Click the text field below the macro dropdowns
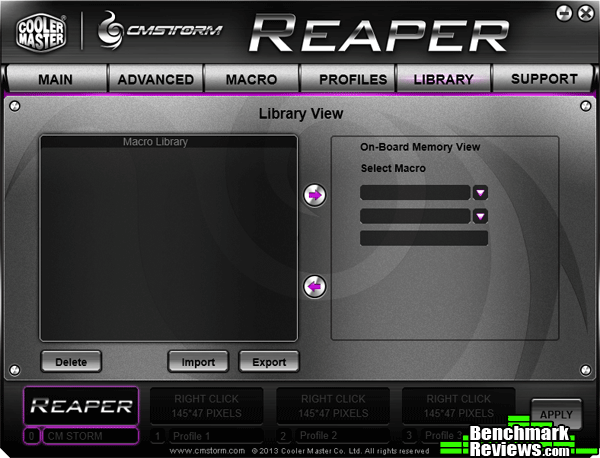This screenshot has width=600, height=458. click(423, 238)
